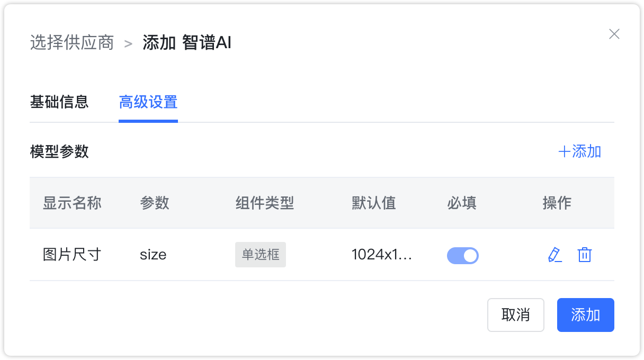The width and height of the screenshot is (644, 360).
Task: Click the 默认值 column header
Action: click(x=374, y=203)
